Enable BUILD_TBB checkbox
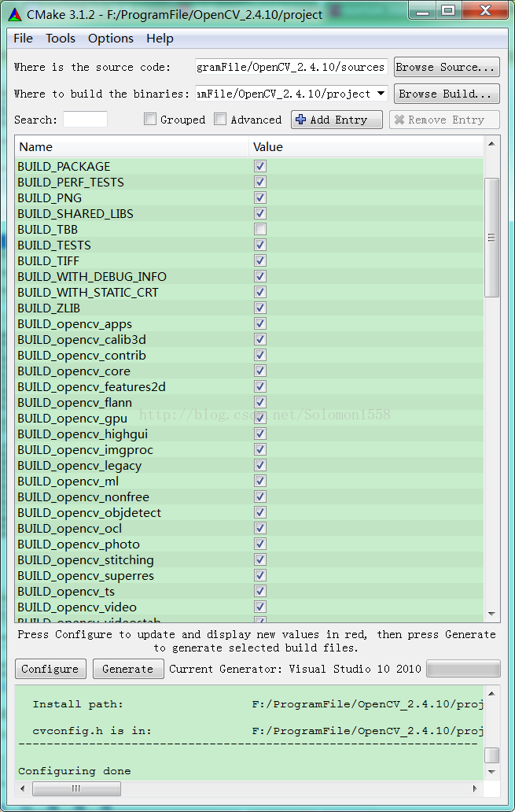515x812 pixels. click(259, 229)
